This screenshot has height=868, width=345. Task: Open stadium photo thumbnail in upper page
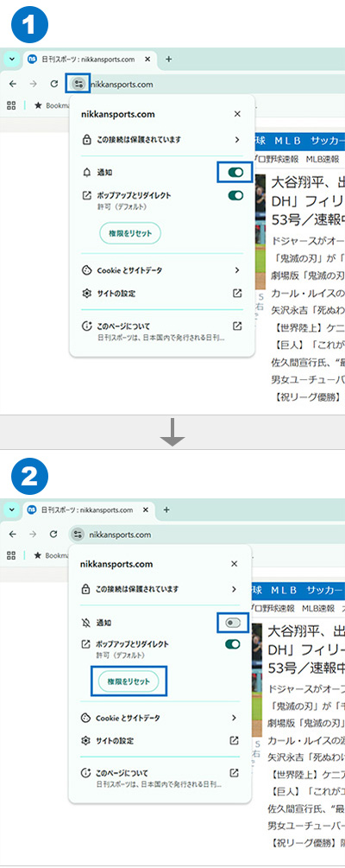(260, 233)
